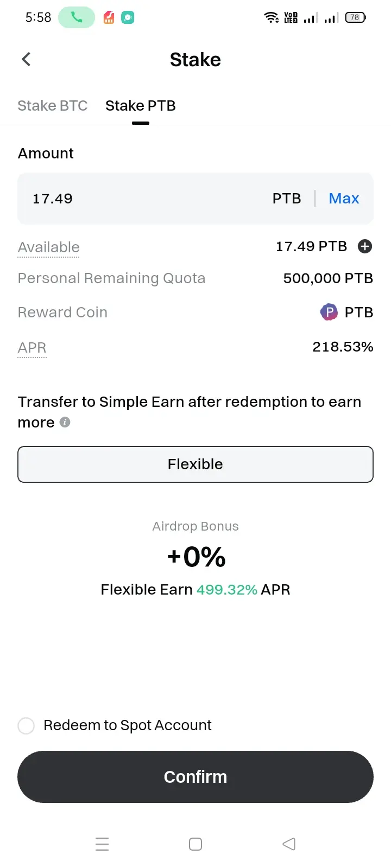Viewport: 391px width, 868px height.
Task: Tap the Android back triangle icon
Action: (289, 844)
